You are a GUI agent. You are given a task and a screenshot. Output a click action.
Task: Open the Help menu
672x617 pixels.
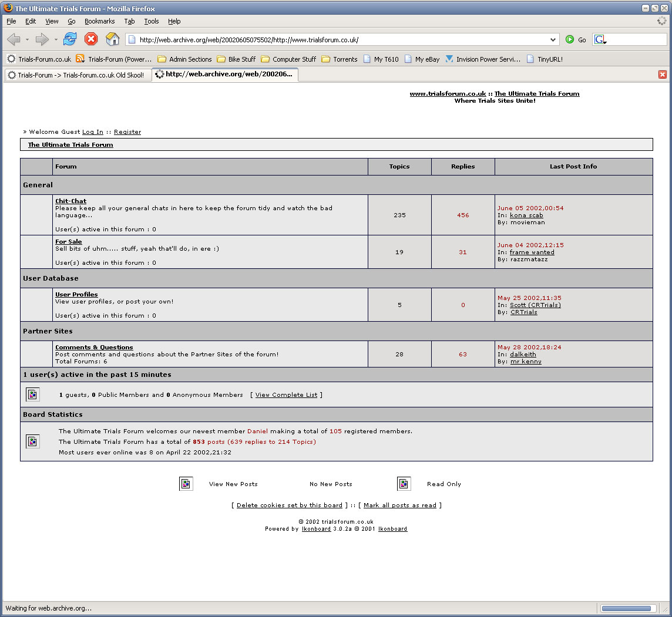pos(174,21)
